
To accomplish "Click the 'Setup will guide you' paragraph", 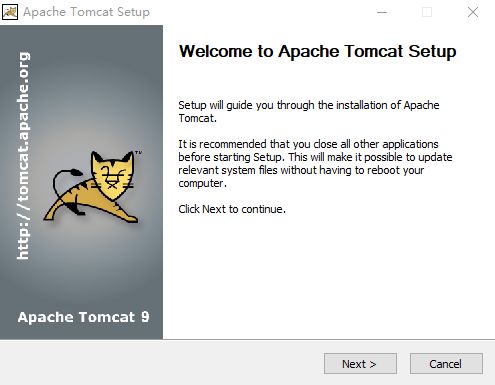I will point(309,111).
